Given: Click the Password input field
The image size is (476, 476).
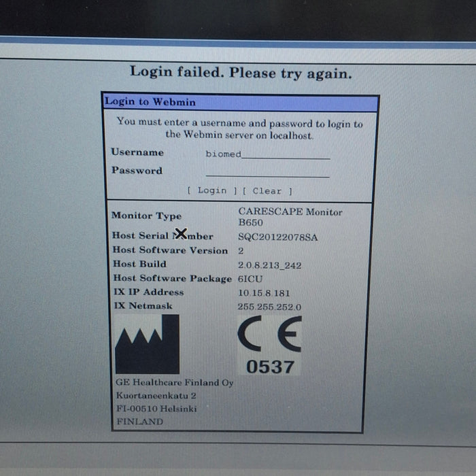Looking at the screenshot, I should pyautogui.click(x=267, y=172).
